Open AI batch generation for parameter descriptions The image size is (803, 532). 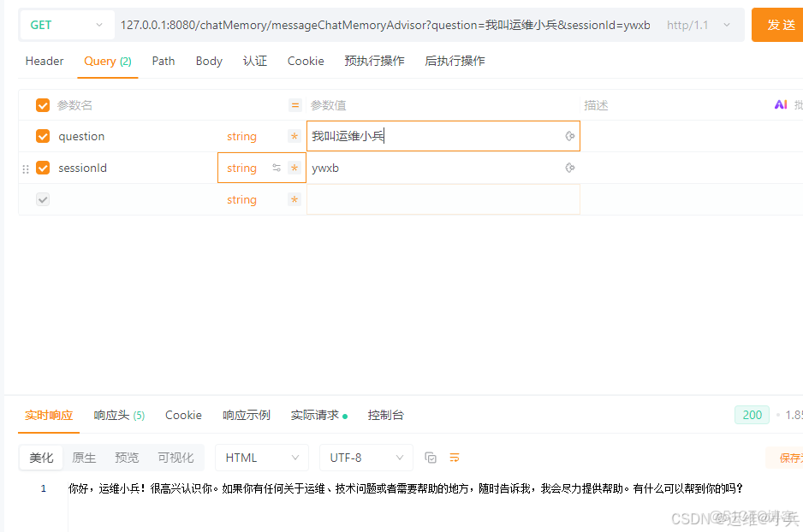coord(780,104)
